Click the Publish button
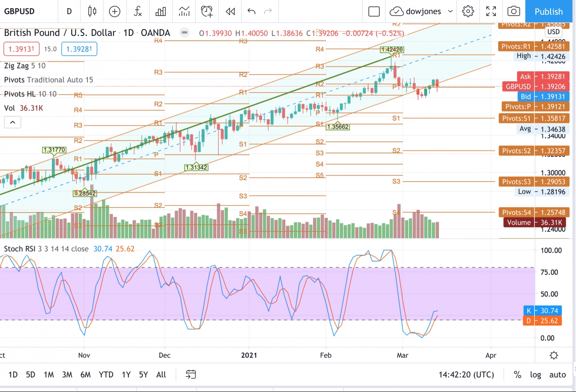The height and width of the screenshot is (392, 576). point(549,11)
